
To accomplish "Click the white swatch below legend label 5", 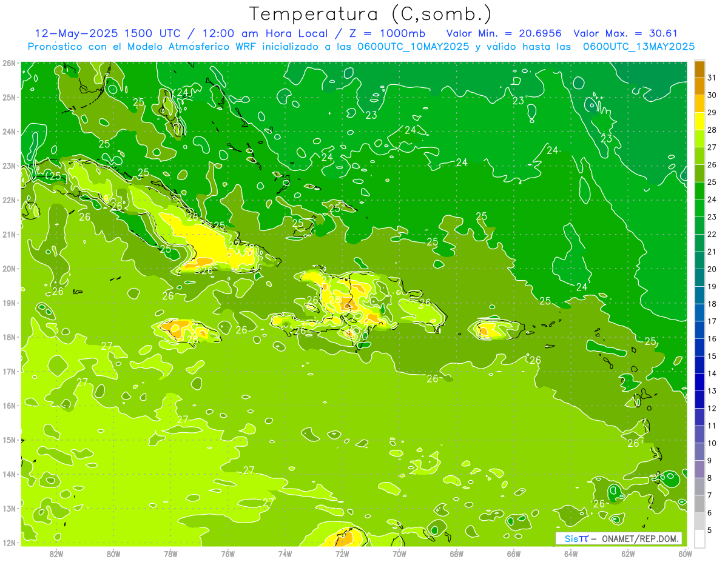I will (x=699, y=538).
